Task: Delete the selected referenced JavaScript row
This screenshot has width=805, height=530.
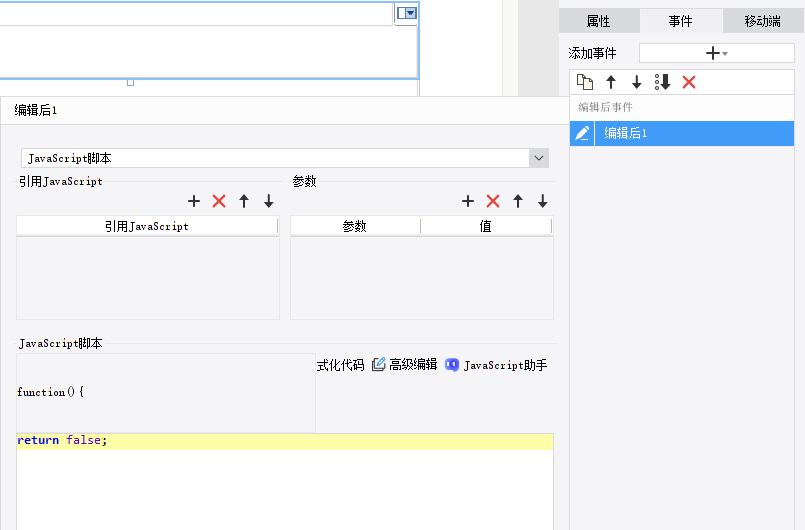Action: point(219,201)
